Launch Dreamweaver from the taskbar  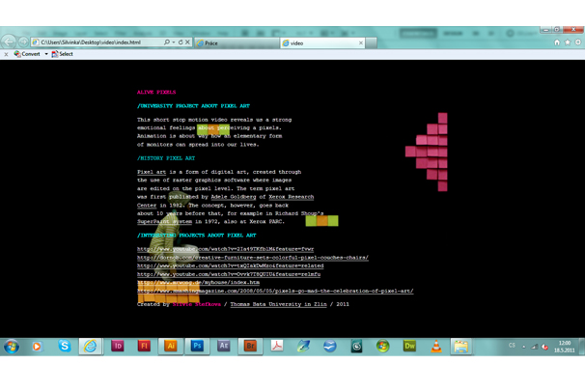pyautogui.click(x=409, y=346)
